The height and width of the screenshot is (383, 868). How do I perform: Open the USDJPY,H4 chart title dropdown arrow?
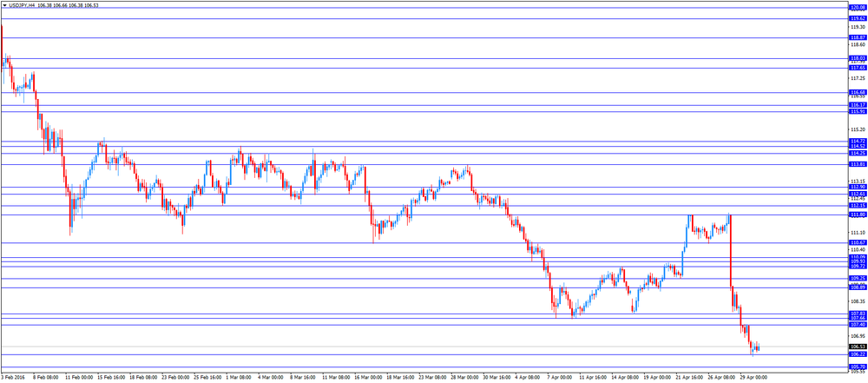pyautogui.click(x=4, y=4)
